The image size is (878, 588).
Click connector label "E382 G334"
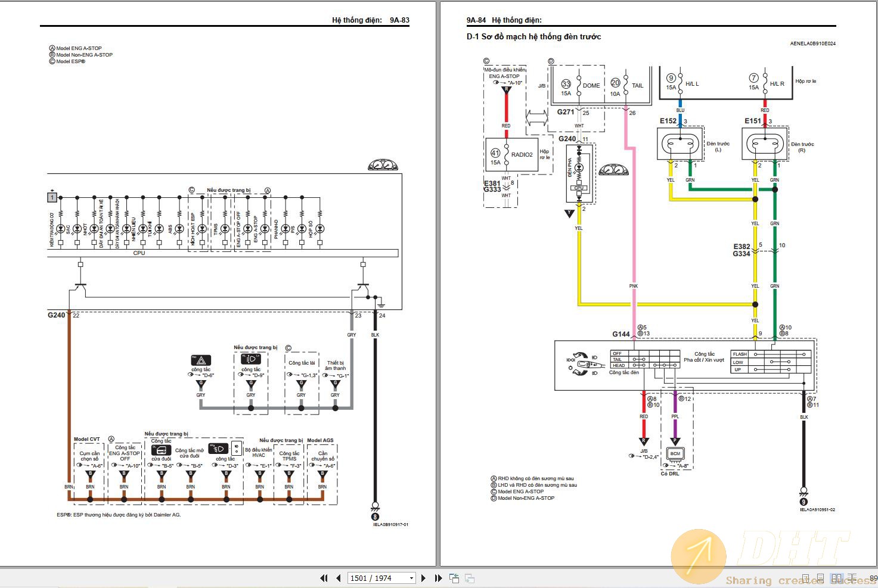(x=742, y=250)
